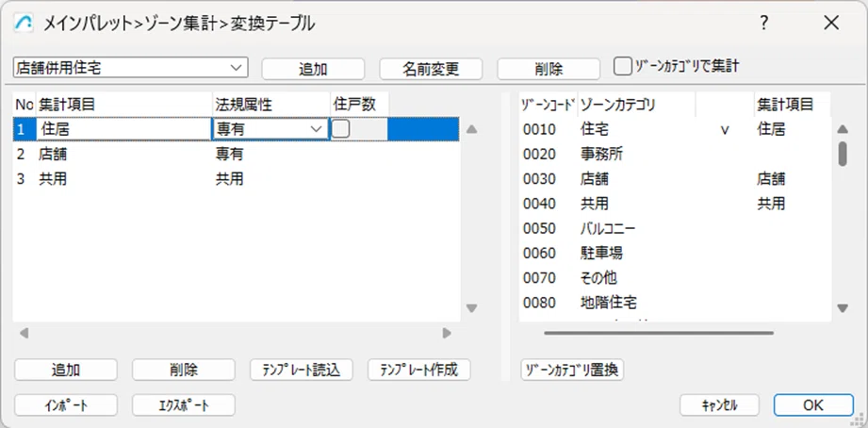The image size is (868, 428).
Task: Click the ゾーンカテゴリ置換 button
Action: (x=572, y=370)
